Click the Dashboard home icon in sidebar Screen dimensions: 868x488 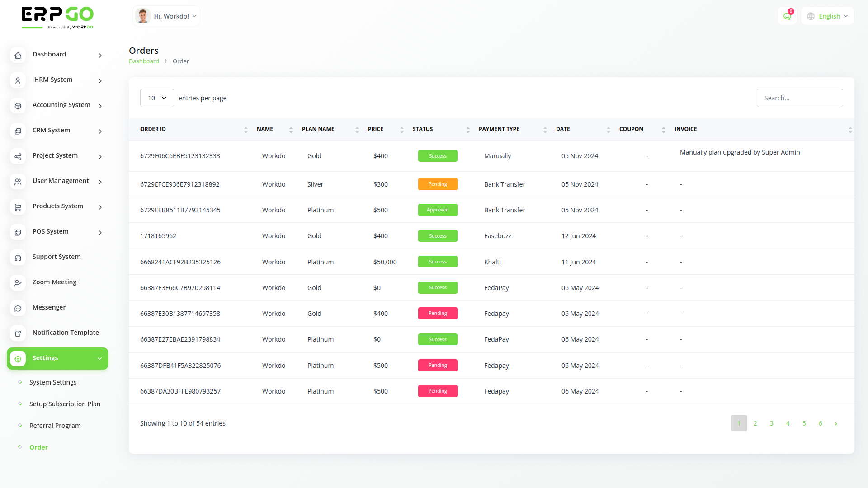coord(18,55)
